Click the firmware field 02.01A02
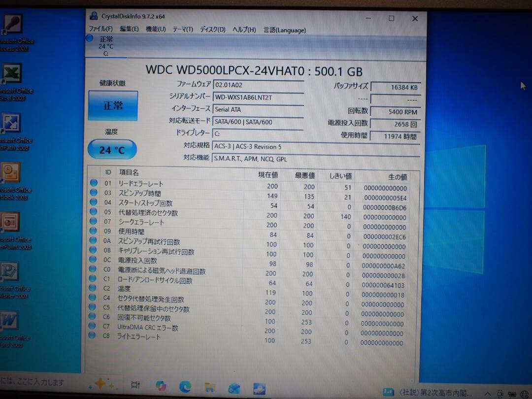The height and width of the screenshot is (399, 532). pyautogui.click(x=258, y=85)
